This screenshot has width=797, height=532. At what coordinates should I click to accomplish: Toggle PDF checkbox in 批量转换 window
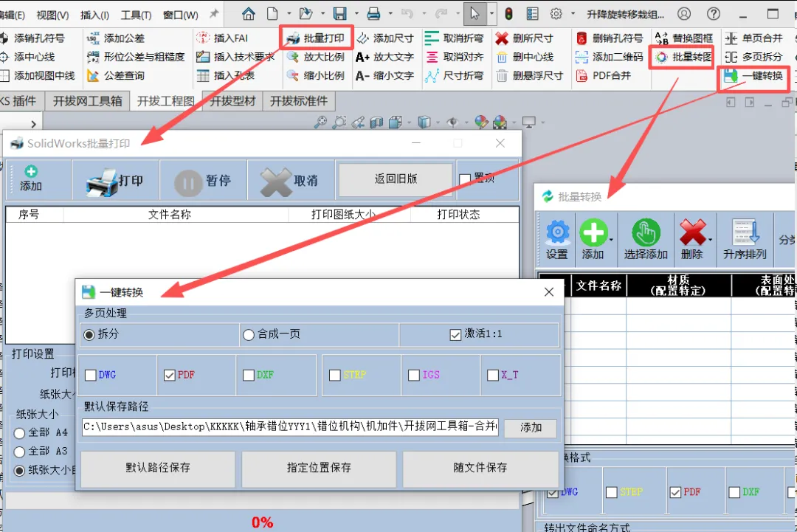click(675, 492)
